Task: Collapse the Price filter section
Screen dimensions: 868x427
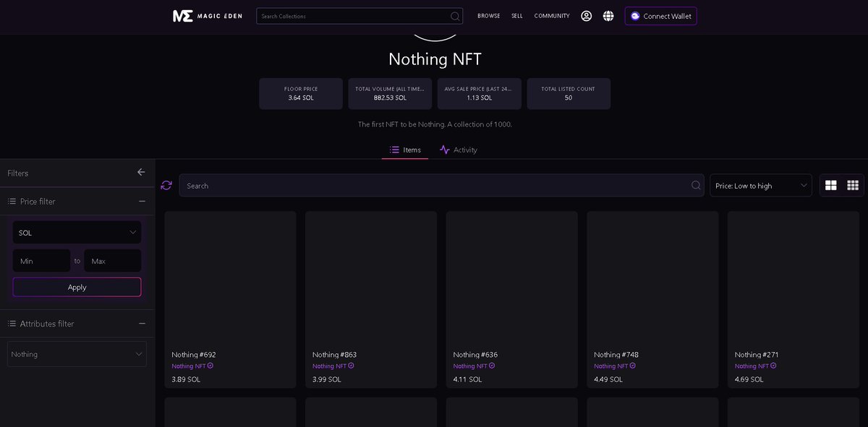Action: click(142, 201)
